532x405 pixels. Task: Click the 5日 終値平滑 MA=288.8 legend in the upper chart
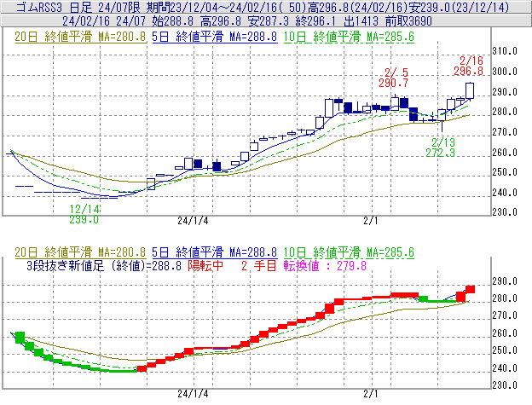(215, 37)
